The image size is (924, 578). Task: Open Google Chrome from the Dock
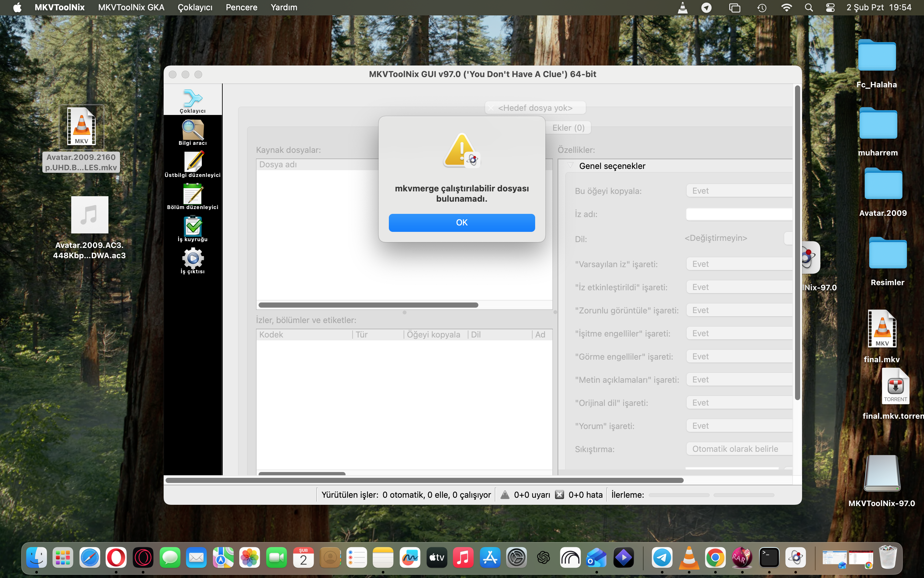pos(715,558)
